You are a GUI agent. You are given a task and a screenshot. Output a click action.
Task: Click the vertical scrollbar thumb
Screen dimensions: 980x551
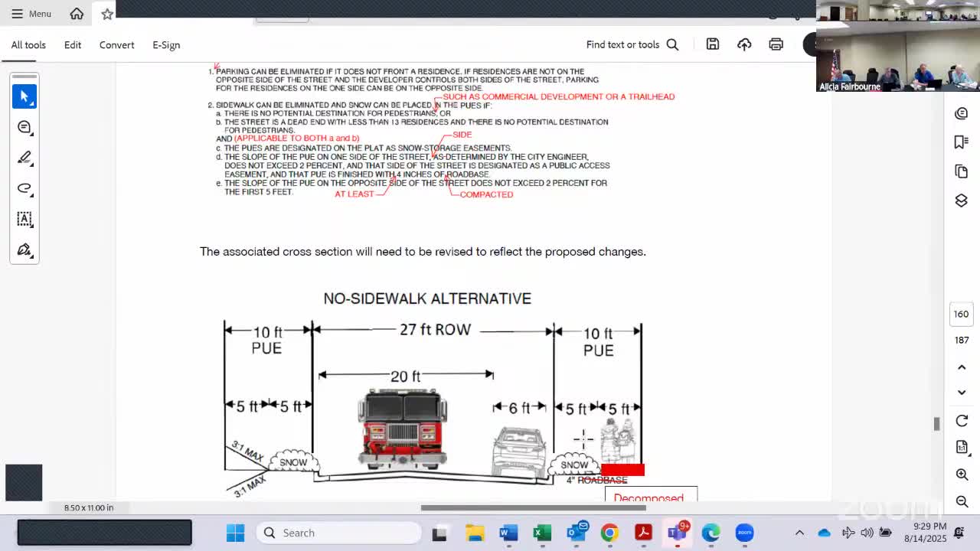coord(936,424)
